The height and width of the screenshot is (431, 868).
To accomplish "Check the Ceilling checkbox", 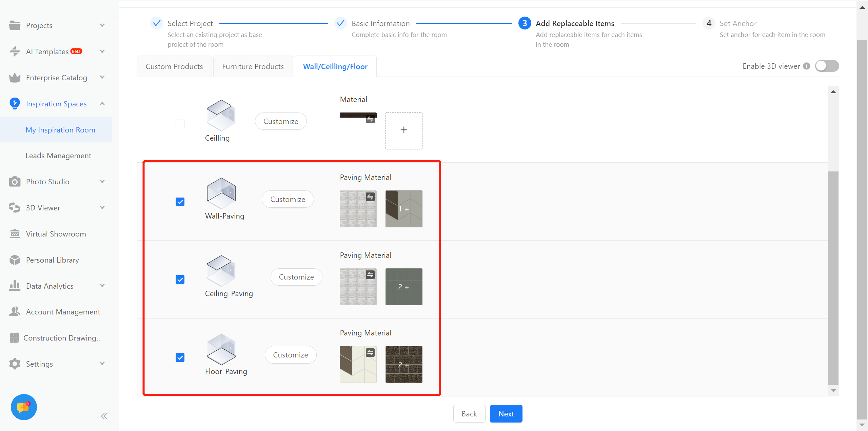I will click(180, 124).
